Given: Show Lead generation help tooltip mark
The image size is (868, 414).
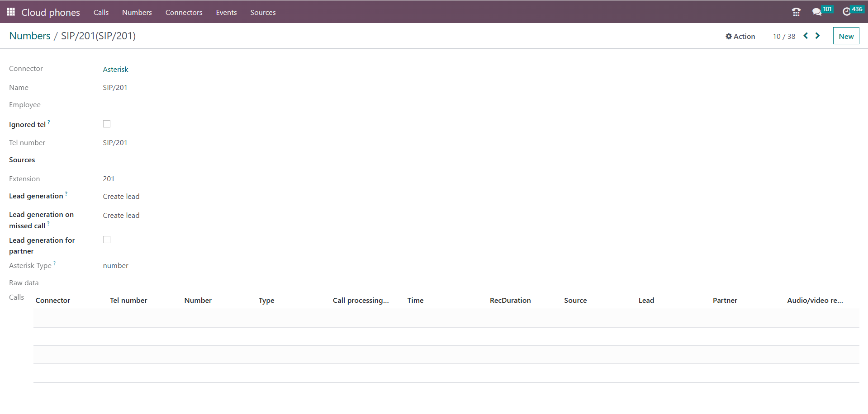Looking at the screenshot, I should [66, 193].
